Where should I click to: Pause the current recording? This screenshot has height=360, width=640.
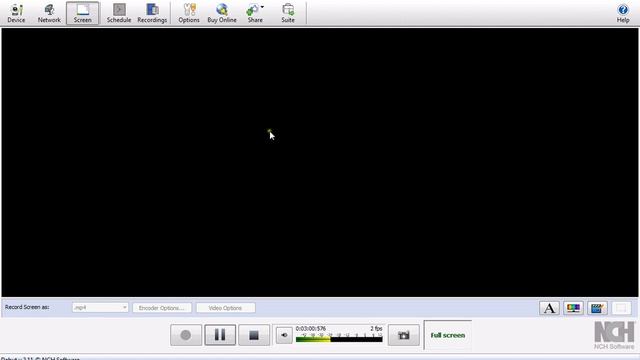[220, 335]
